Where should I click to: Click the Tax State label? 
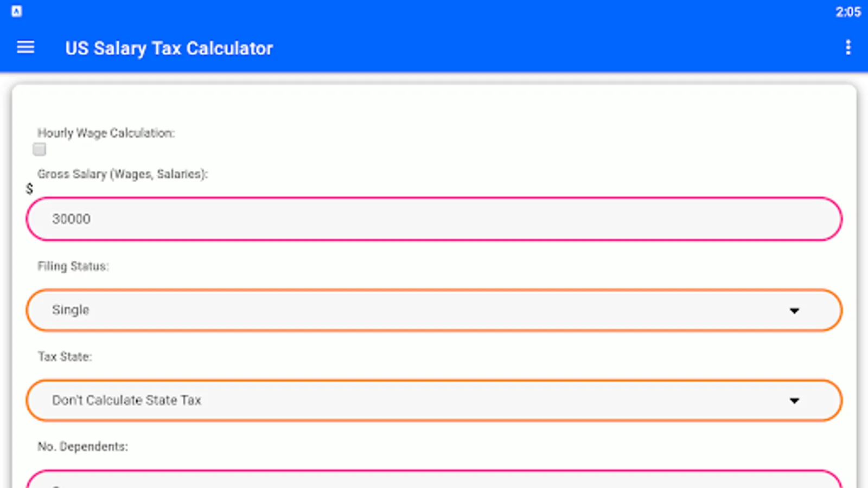65,356
